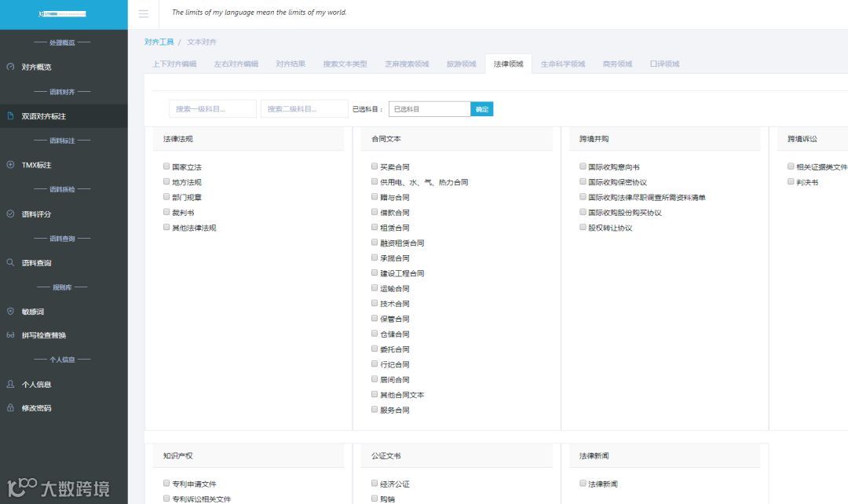Switch to the 商务领域 tab

coord(618,64)
